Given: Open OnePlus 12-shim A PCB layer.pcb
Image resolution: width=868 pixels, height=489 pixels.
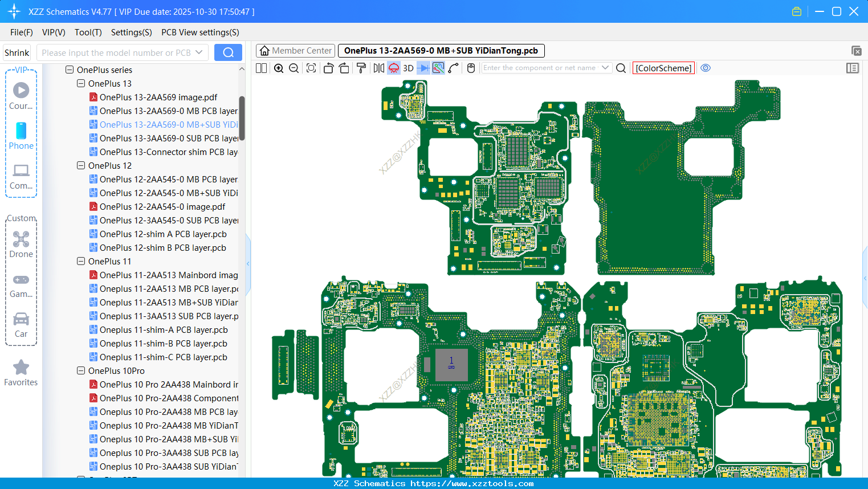Looking at the screenshot, I should (x=158, y=234).
